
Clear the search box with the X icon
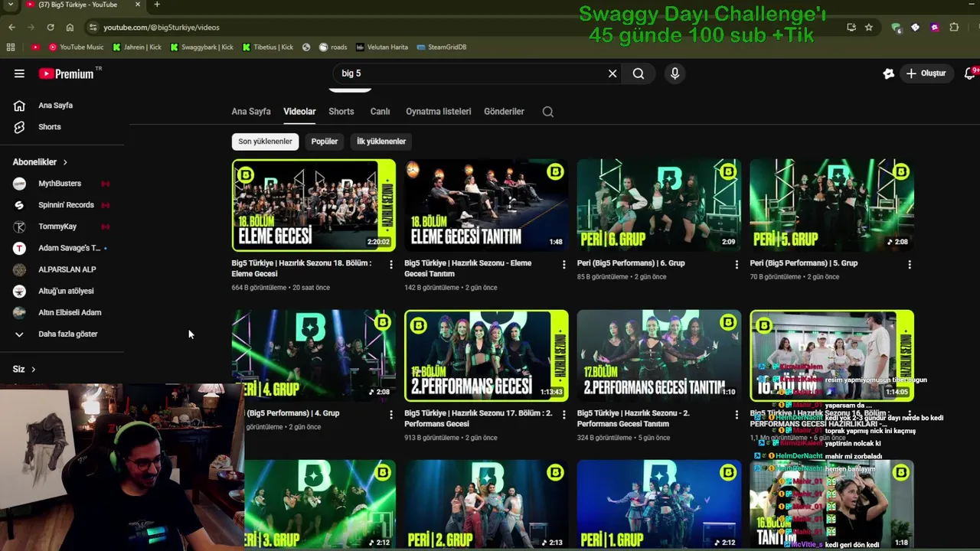click(x=612, y=73)
